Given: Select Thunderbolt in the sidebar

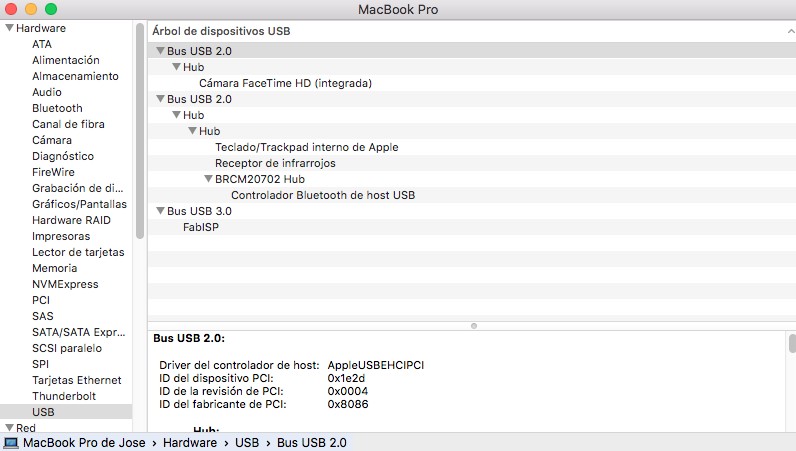Looking at the screenshot, I should pos(64,396).
